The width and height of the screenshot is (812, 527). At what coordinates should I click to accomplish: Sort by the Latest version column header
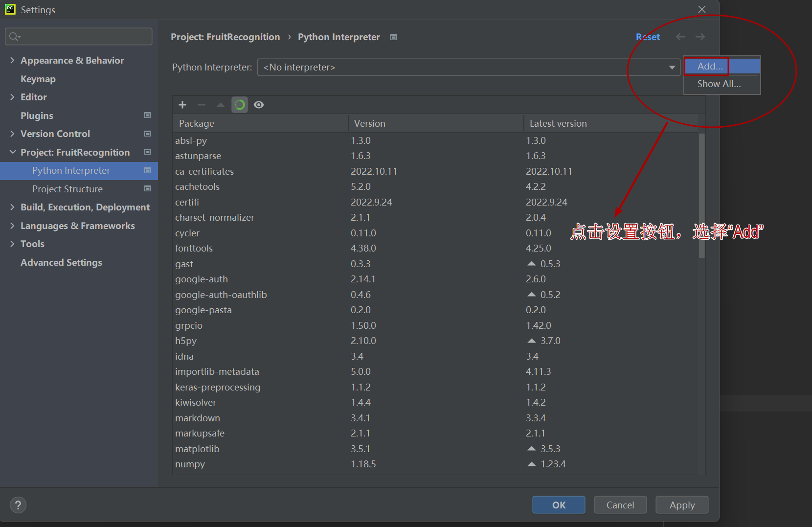click(611, 123)
